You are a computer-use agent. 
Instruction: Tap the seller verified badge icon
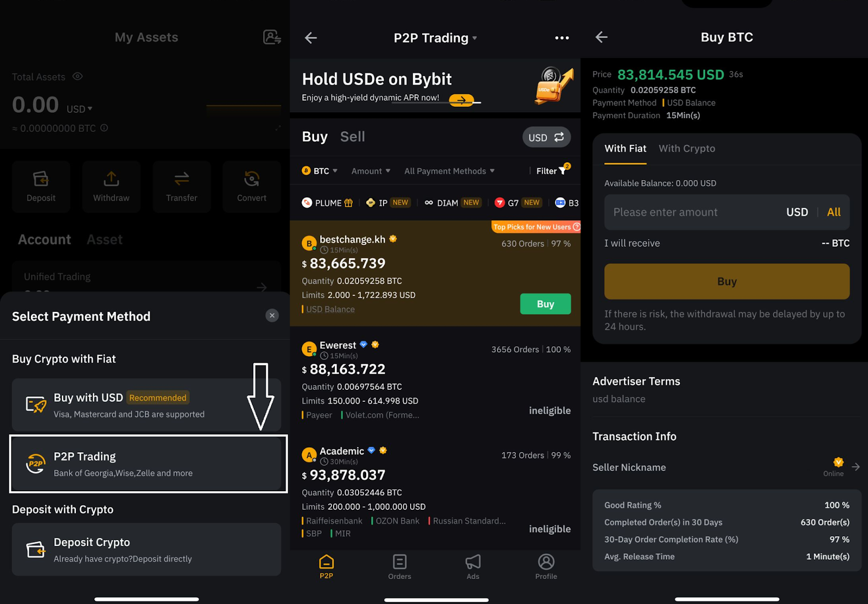[x=839, y=462]
